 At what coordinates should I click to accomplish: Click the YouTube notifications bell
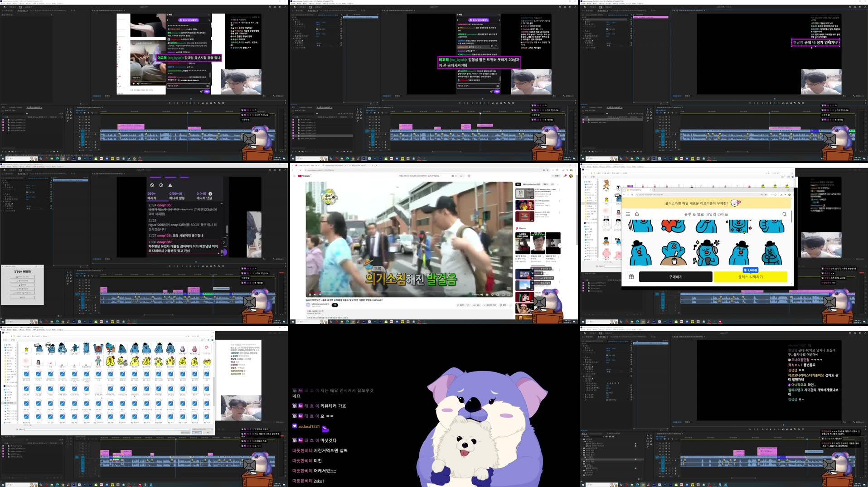click(565, 176)
